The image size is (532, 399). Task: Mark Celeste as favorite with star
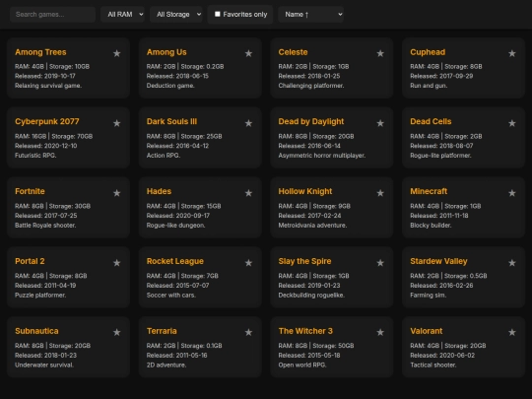[x=380, y=53]
